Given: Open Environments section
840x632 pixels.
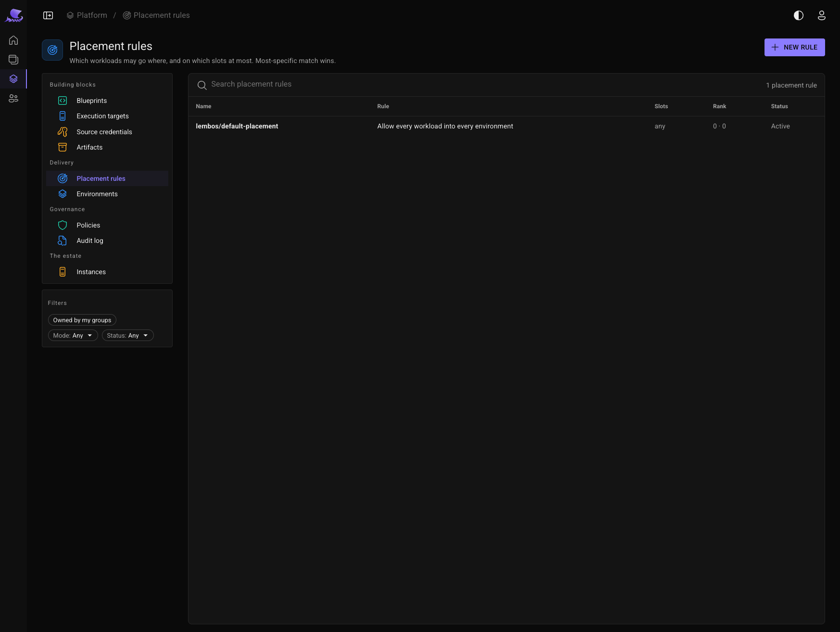Looking at the screenshot, I should point(107,194).
